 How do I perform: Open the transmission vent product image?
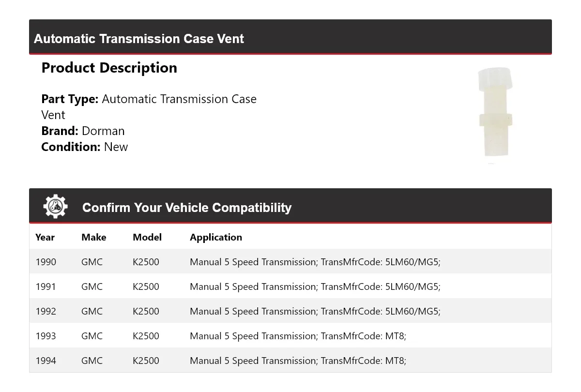coord(495,112)
